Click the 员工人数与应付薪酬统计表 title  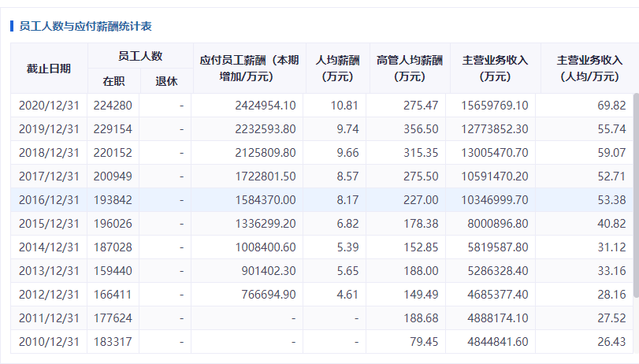(x=86, y=27)
